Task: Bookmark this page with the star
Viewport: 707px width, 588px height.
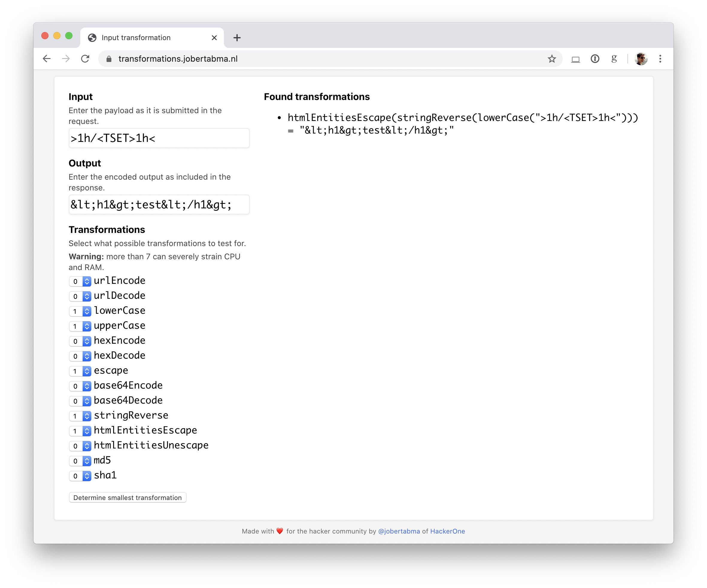Action: (551, 59)
